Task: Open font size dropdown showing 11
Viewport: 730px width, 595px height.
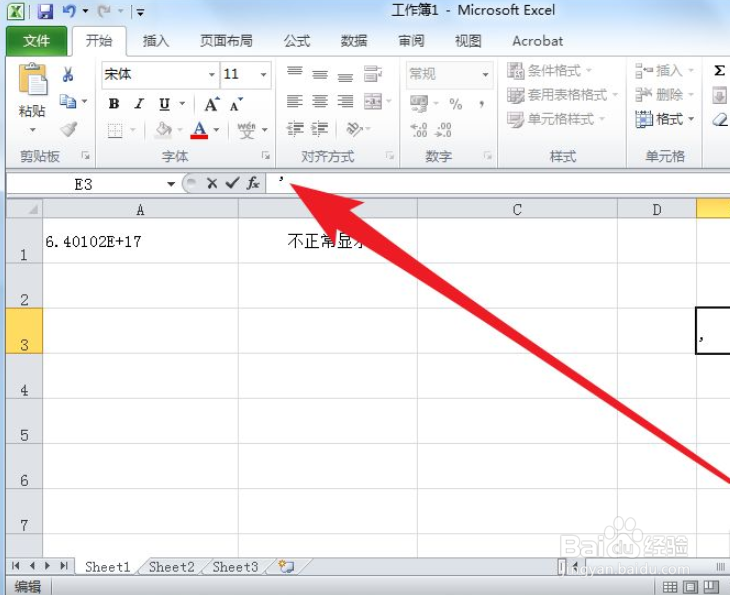Action: [264, 74]
